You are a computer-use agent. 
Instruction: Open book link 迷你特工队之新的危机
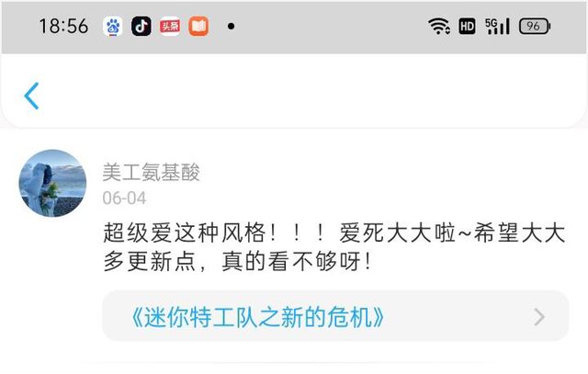coord(258,317)
